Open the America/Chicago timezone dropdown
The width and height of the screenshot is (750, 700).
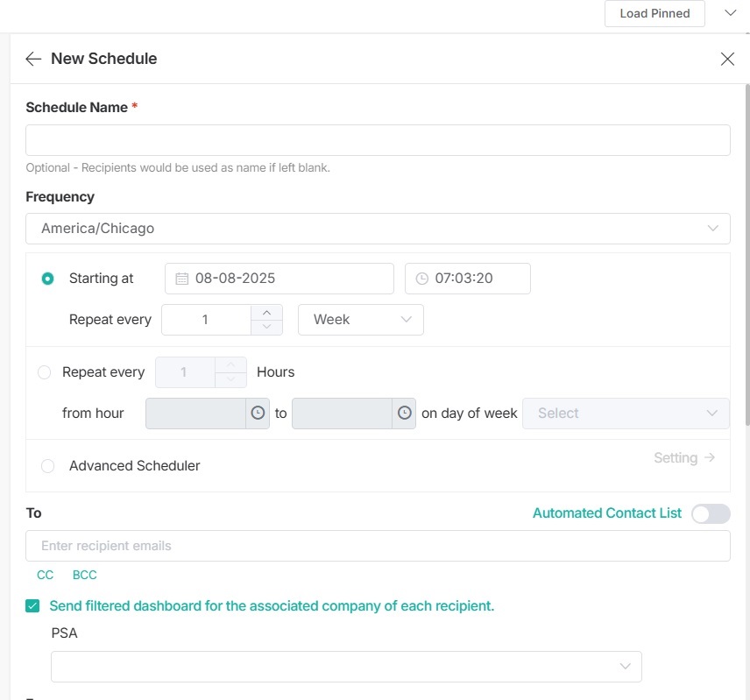coord(378,229)
